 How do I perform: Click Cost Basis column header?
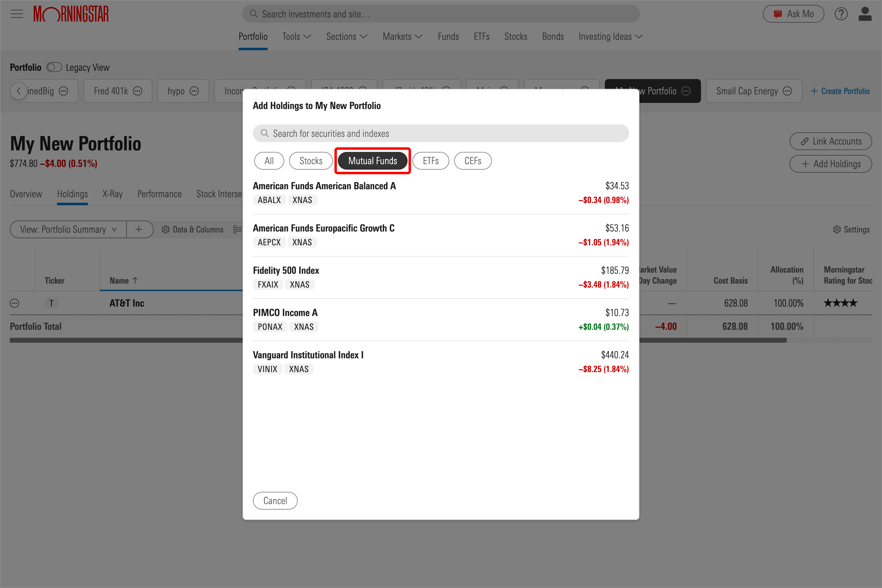point(730,281)
